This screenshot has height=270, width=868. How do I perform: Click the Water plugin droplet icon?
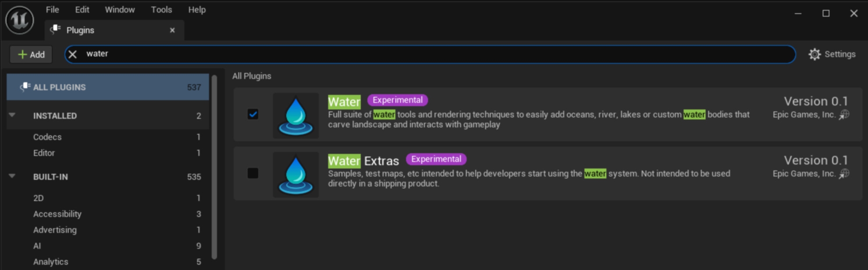pyautogui.click(x=295, y=116)
